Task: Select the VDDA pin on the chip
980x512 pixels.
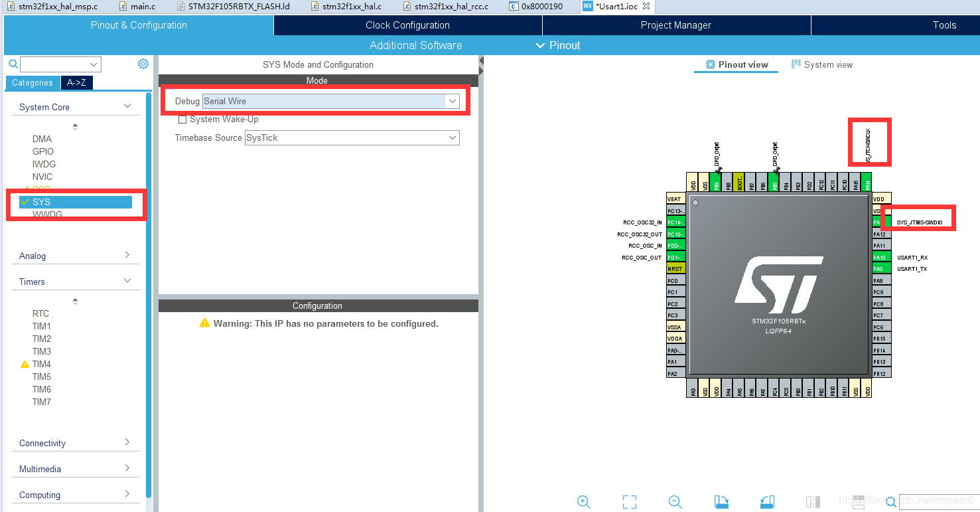Action: (676, 339)
